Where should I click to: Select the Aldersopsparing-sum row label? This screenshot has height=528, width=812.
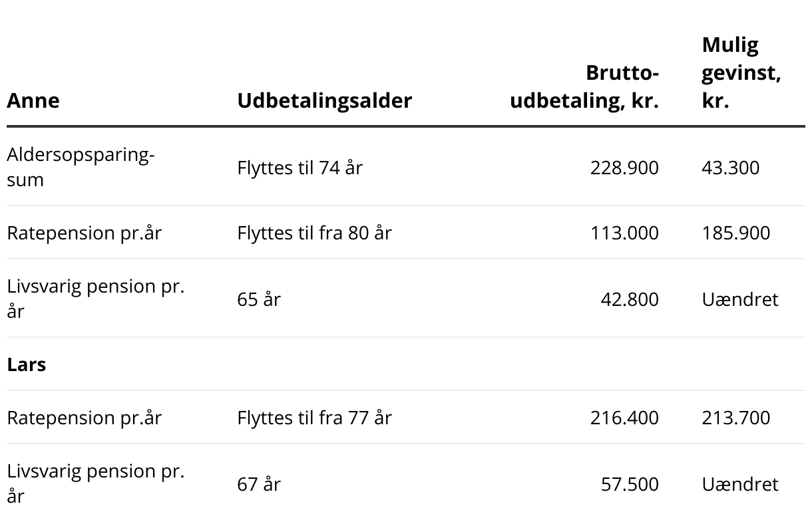[81, 167]
